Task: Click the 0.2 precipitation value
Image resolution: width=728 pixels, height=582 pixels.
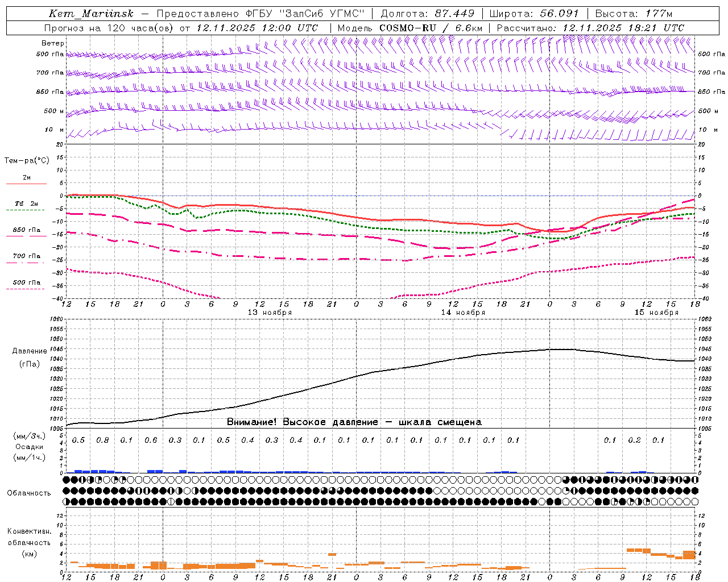Action: (634, 440)
